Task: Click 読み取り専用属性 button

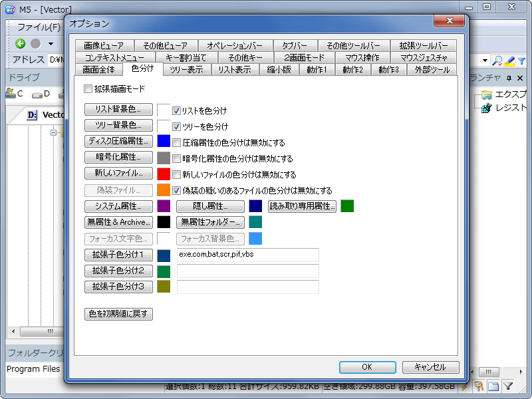Action: click(303, 206)
